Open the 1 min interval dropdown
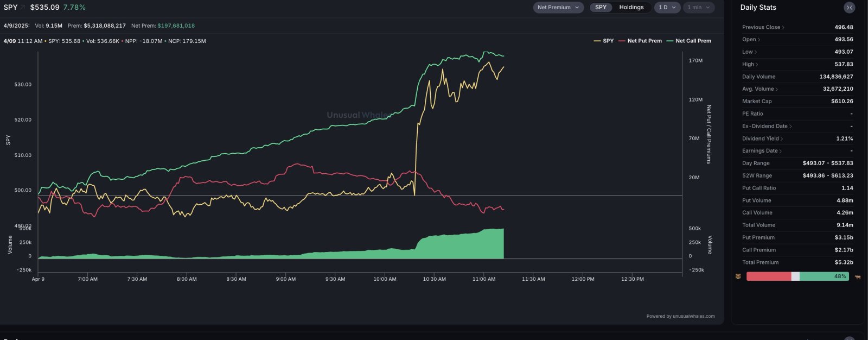868x340 pixels. coord(698,8)
